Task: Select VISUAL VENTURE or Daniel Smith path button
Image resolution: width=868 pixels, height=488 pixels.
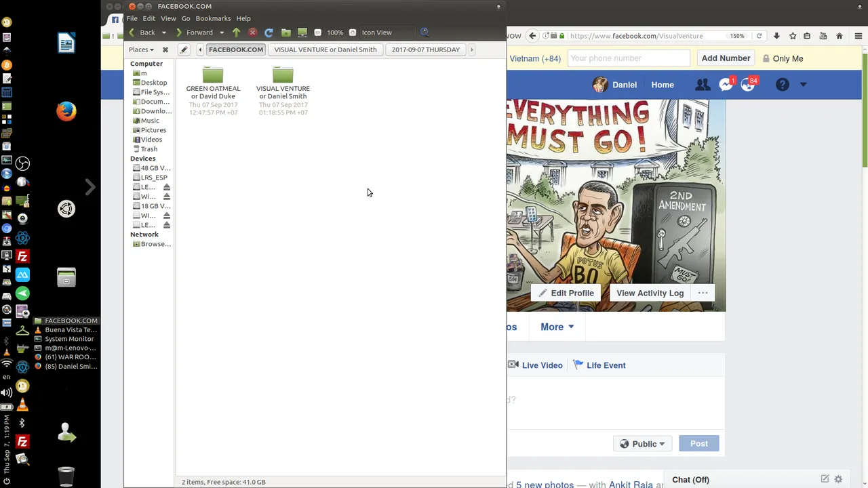Action: coord(325,49)
